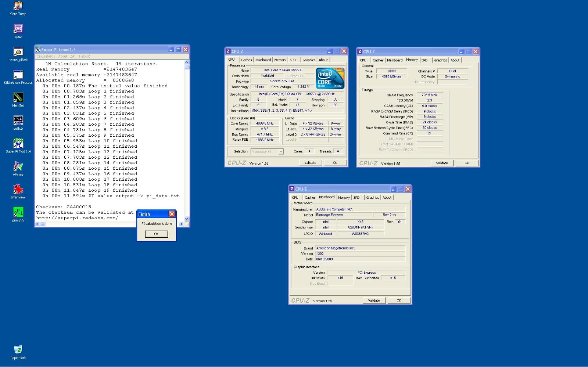Open the Super Pi Mod 1.4 desktop icon
Viewport: 588px width, 367px height.
(x=18, y=146)
